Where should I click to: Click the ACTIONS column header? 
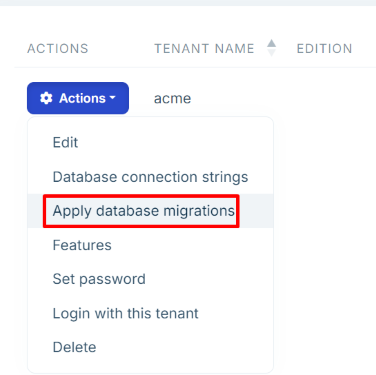click(x=58, y=49)
